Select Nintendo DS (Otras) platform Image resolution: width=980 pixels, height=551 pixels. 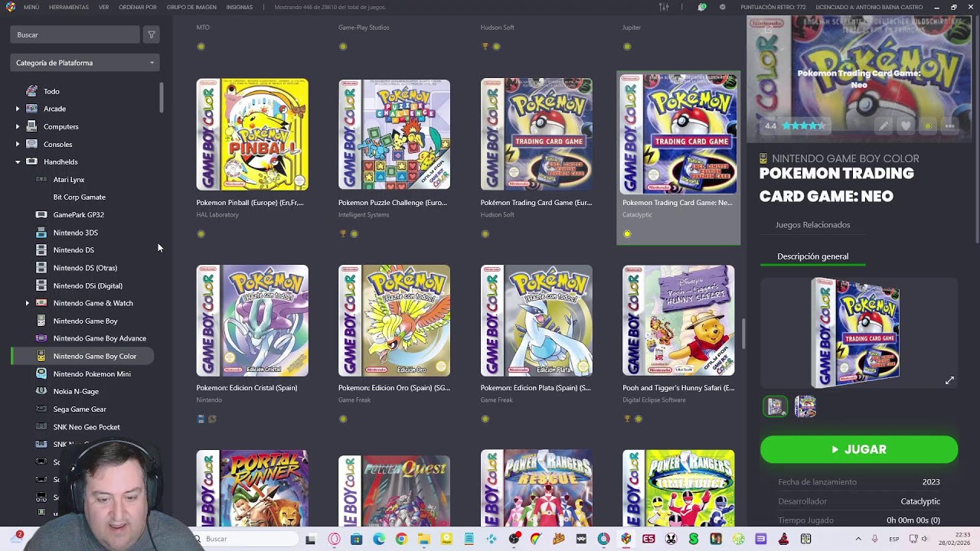click(85, 268)
